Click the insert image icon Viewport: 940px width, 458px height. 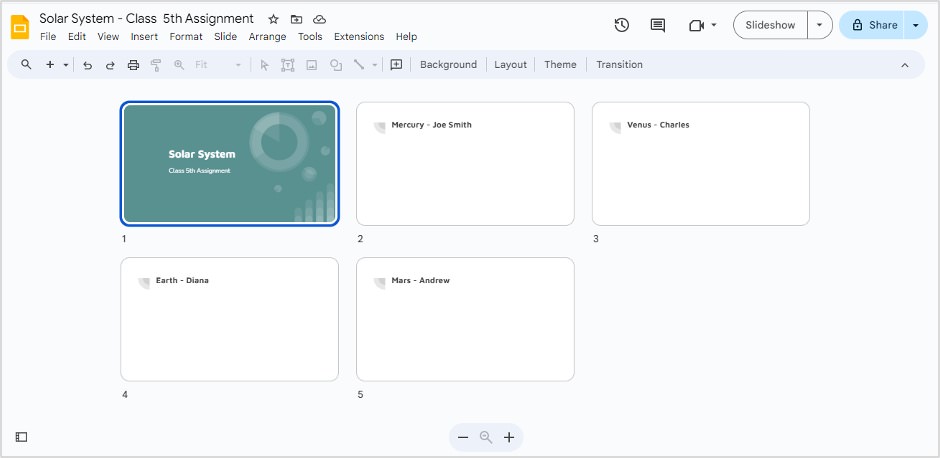tap(312, 65)
